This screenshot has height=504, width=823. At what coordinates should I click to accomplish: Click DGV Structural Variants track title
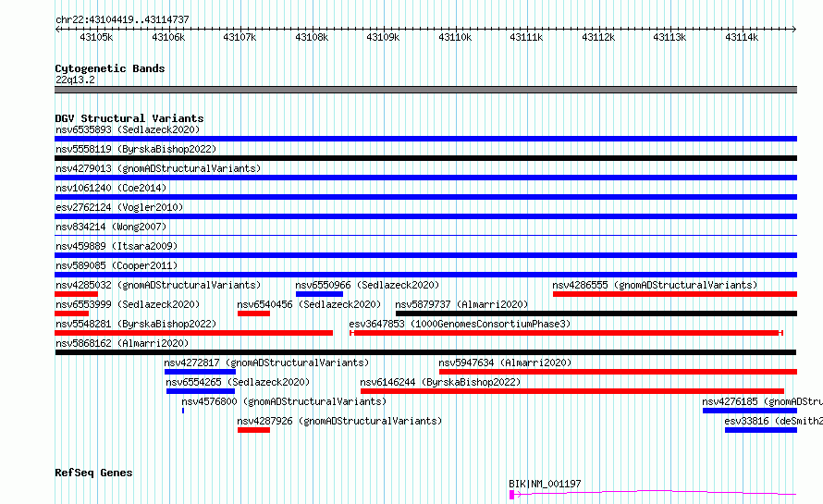click(x=129, y=118)
